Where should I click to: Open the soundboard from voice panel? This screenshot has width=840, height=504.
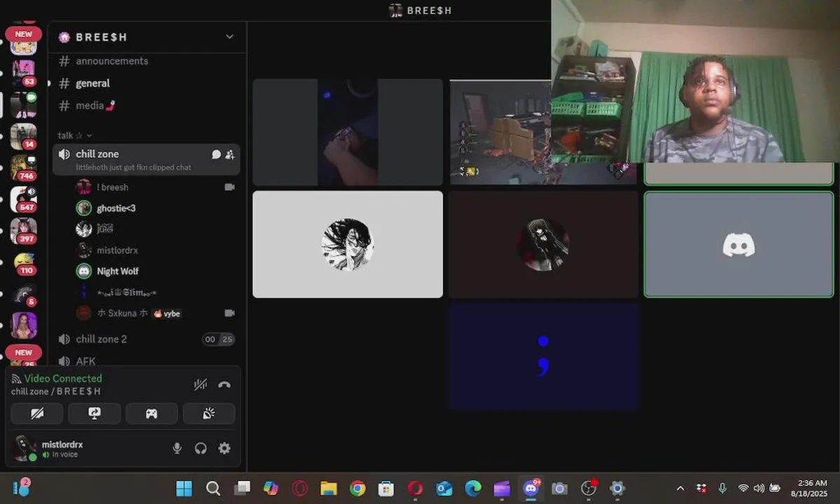pos(209,414)
